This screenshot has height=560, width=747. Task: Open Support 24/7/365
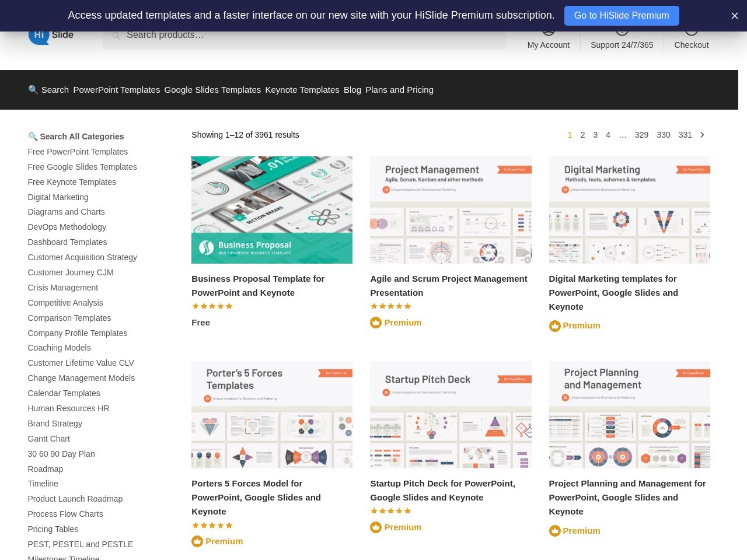pos(622,41)
